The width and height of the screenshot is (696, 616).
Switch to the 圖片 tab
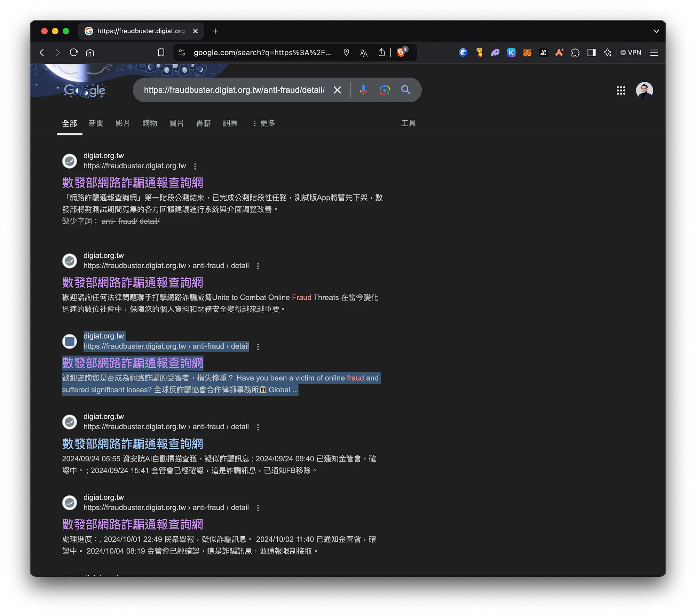[x=176, y=123]
